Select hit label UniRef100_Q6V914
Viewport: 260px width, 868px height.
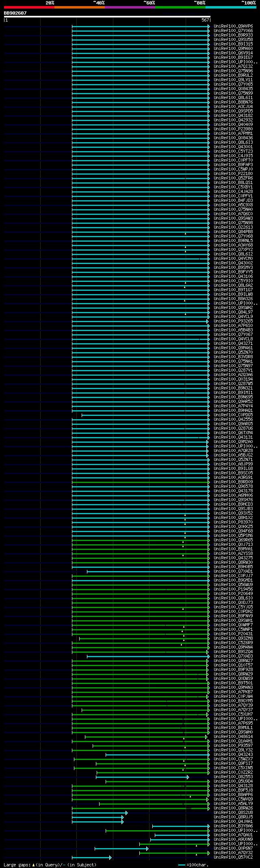point(233,53)
